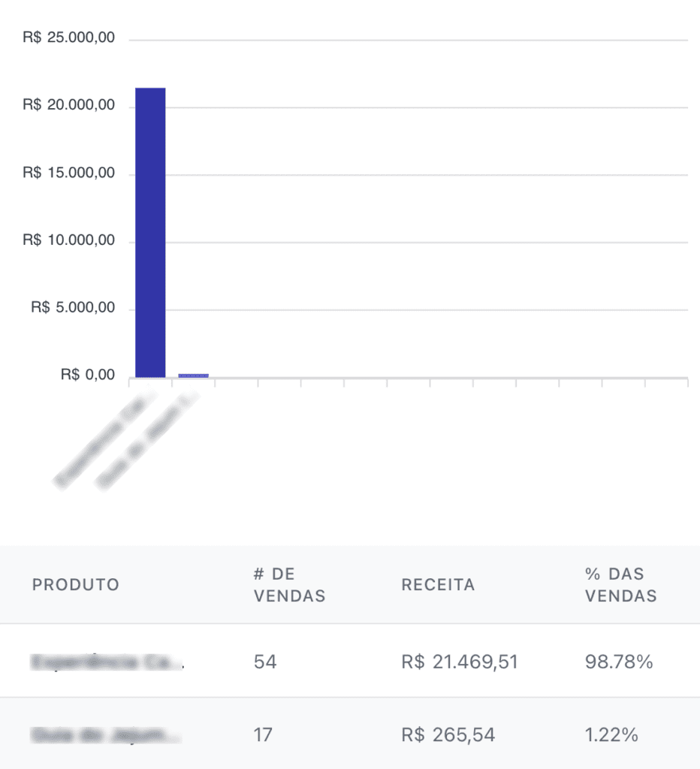The height and width of the screenshot is (769, 700).
Task: Open the blurred product name in second row
Action: pyautogui.click(x=105, y=734)
